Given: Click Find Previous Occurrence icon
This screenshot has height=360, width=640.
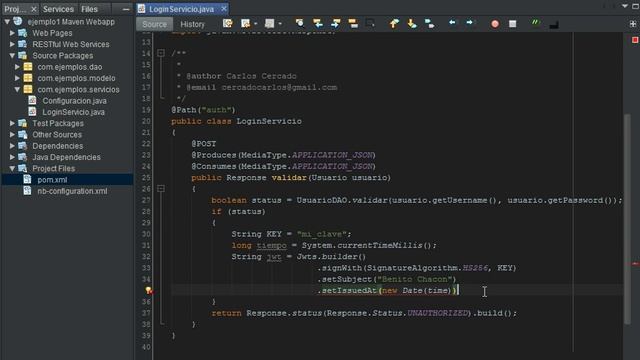Looking at the screenshot, I should click(318, 23).
